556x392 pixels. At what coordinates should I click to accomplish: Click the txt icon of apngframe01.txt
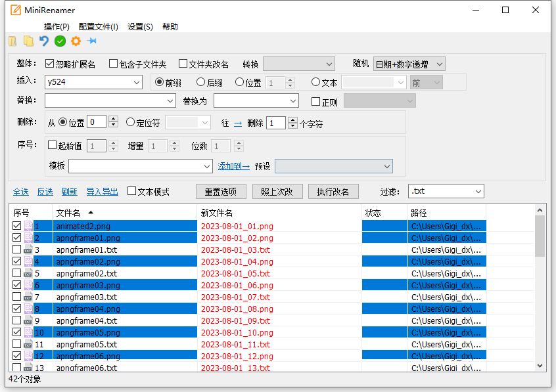(x=28, y=250)
